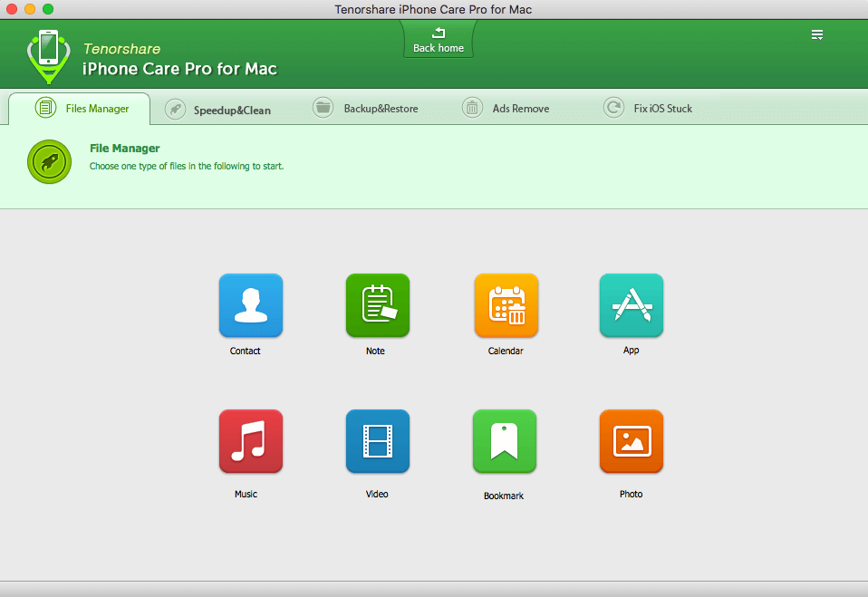Click the Tenorshare phone logo icon

[x=49, y=56]
